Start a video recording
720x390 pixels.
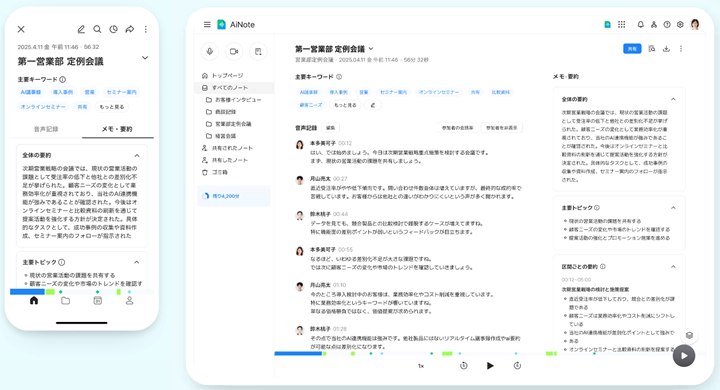(234, 51)
